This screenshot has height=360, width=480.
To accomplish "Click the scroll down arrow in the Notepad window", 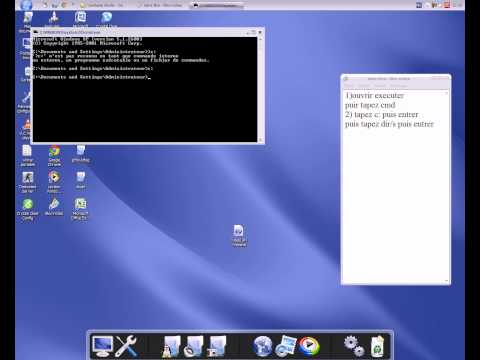I will pyautogui.click(x=447, y=281).
